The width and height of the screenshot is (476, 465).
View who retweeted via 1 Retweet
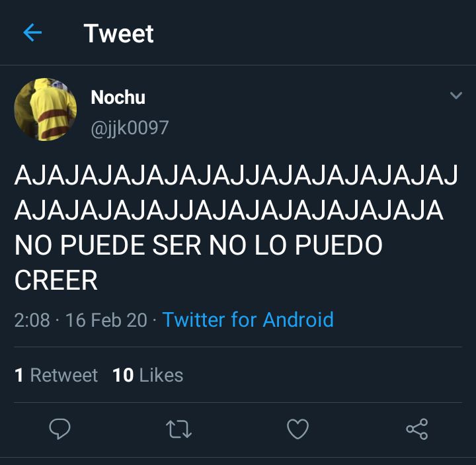[56, 375]
